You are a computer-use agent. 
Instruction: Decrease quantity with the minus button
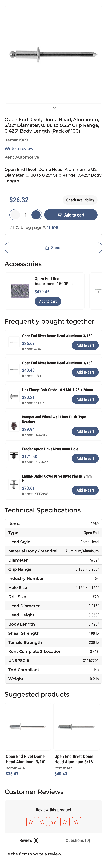coord(15,215)
